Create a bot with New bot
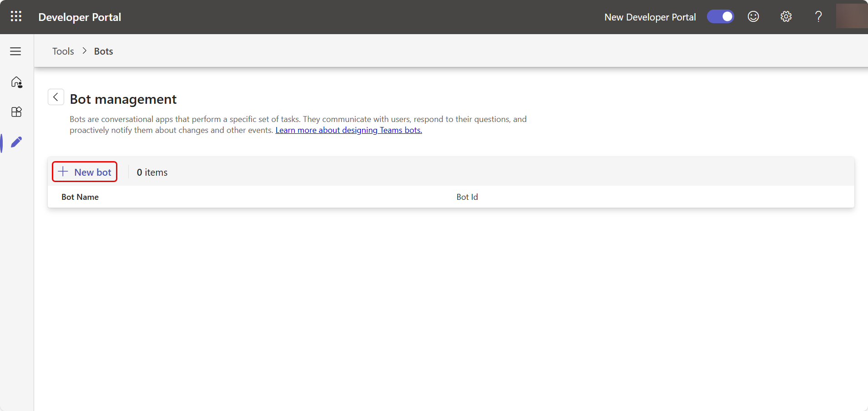Screen dimensions: 868x411 [x=85, y=172]
